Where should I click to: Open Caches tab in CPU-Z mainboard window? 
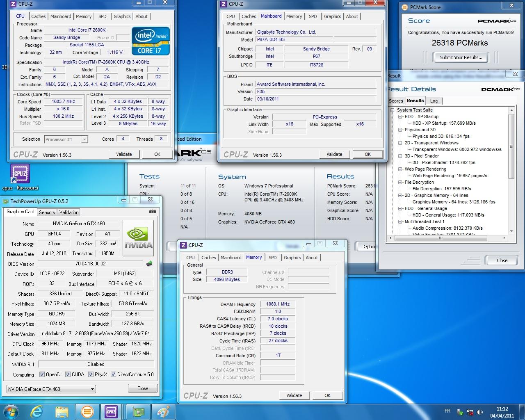(x=249, y=16)
